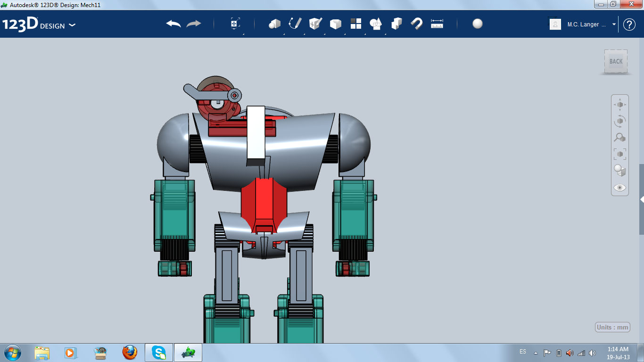Open the 123D Design application menu
The image size is (644, 362).
click(39, 24)
